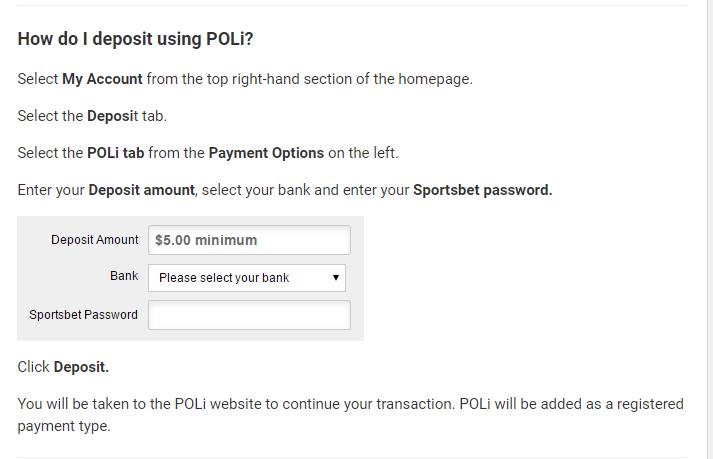Image resolution: width=713 pixels, height=459 pixels.
Task: Click the 'How do I deposit using POLi?' heading
Action: [135, 39]
